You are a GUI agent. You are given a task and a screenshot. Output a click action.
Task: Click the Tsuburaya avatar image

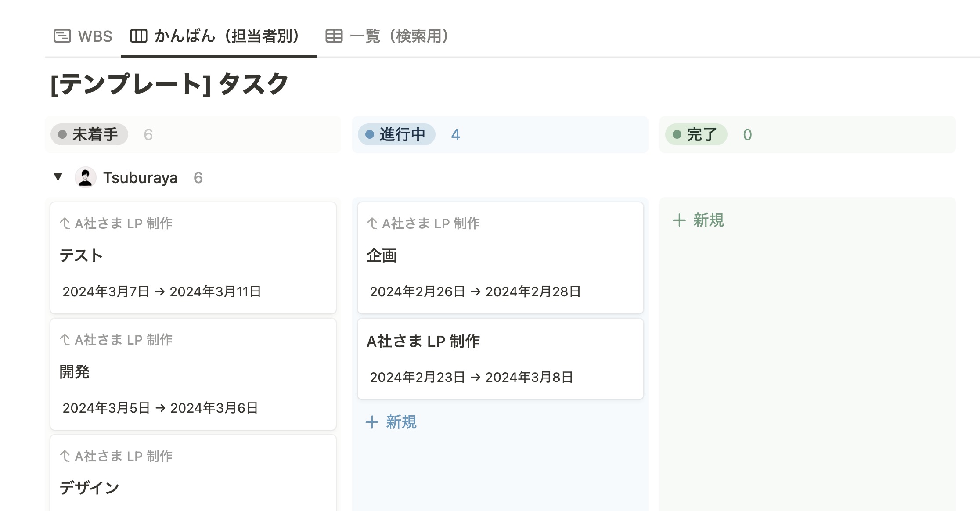(x=85, y=177)
